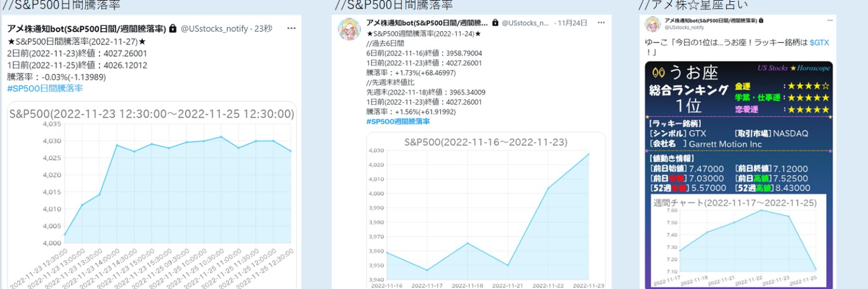The image size is (868, 289).
Task: Click the 【値動き情報】 section label
Action: pos(672,158)
